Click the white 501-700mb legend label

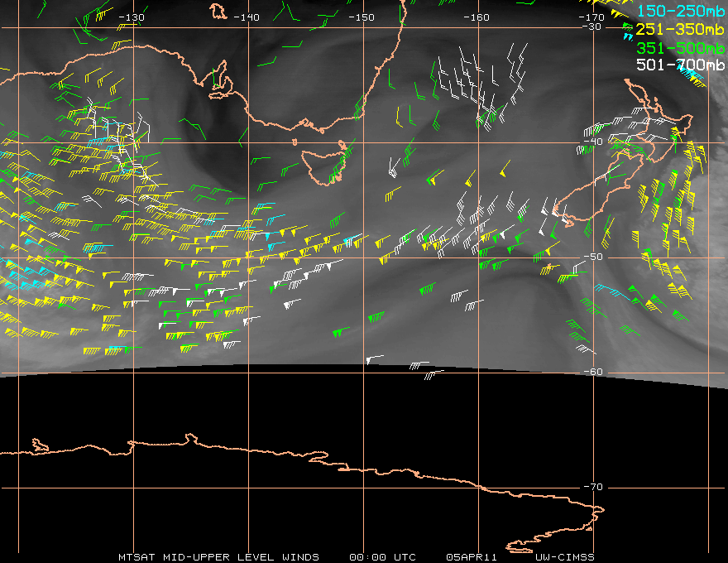click(x=681, y=65)
